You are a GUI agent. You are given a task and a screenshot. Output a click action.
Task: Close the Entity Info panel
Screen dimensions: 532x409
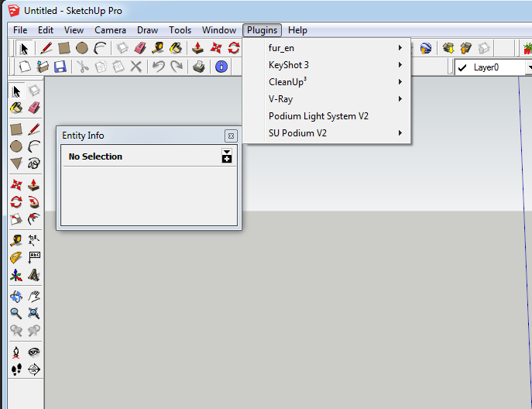(231, 136)
